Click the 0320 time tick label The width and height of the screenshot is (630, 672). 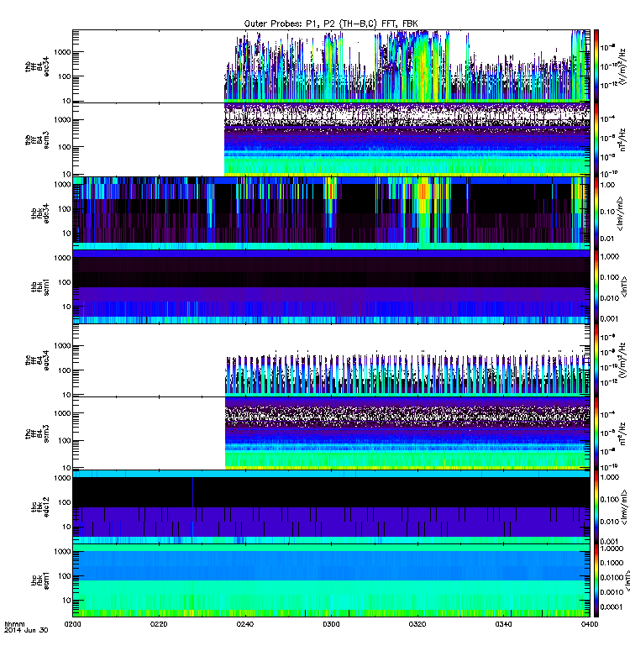point(417,624)
